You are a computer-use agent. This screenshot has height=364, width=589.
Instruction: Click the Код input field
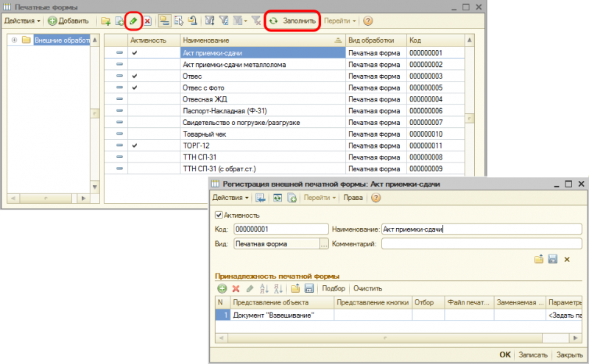pyautogui.click(x=281, y=229)
